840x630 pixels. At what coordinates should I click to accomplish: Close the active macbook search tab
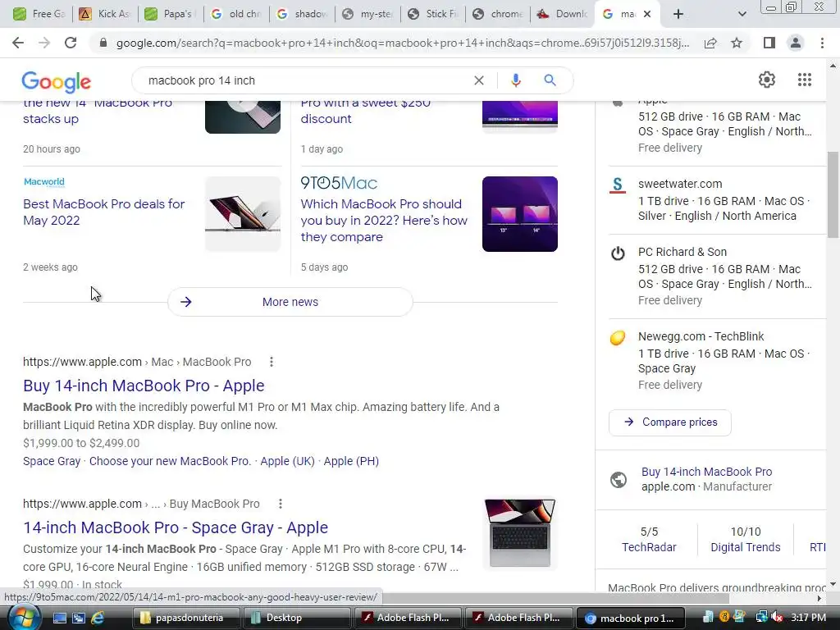(x=647, y=14)
